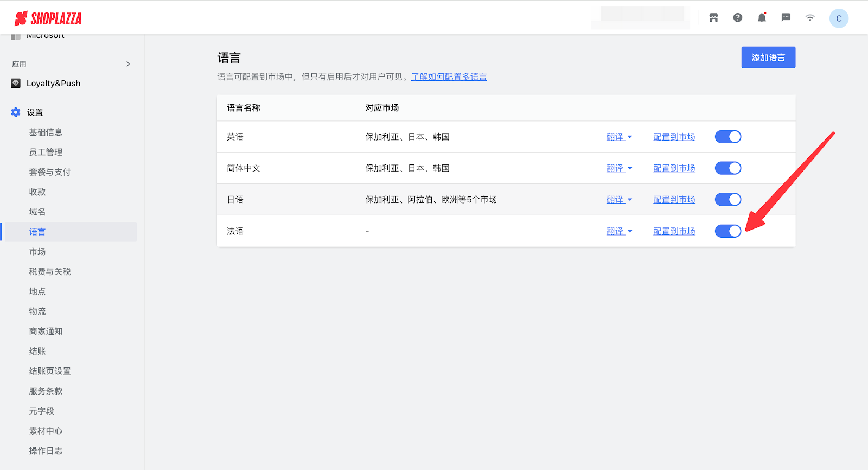
Task: Expand the 应用 section chevron
Action: coord(128,64)
